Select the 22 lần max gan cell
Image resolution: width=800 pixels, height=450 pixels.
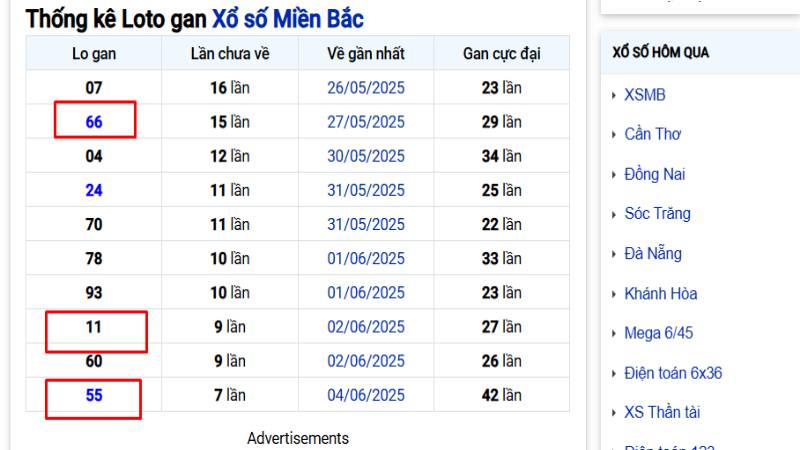tap(502, 224)
